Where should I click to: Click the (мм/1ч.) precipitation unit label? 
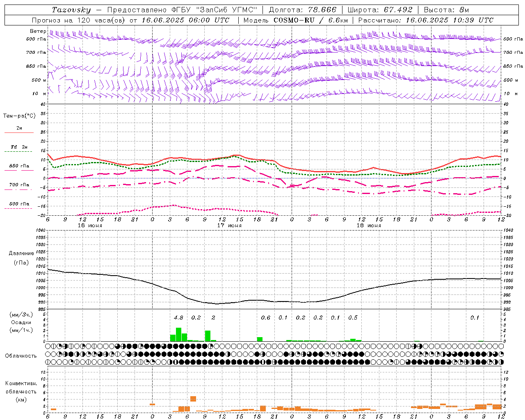click(x=21, y=330)
